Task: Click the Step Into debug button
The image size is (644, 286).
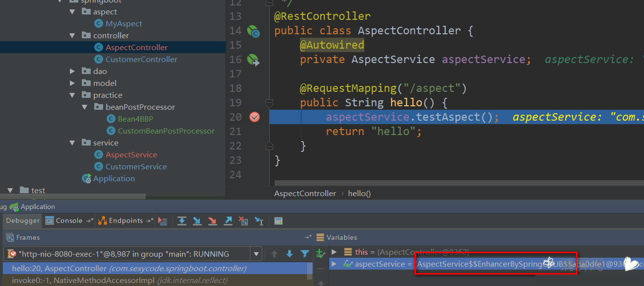Action: [197, 221]
